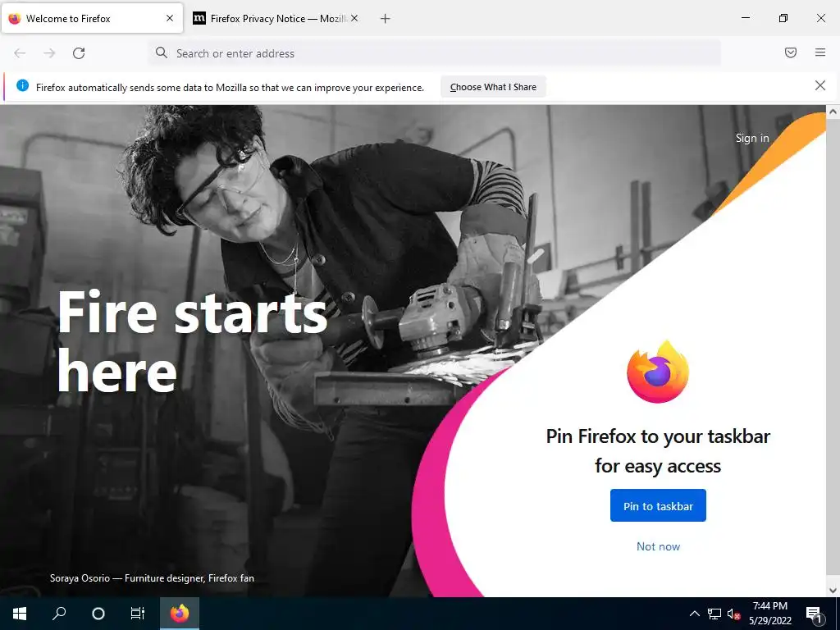Show hidden icons in system tray
Viewport: 840px width, 630px height.
pos(694,614)
